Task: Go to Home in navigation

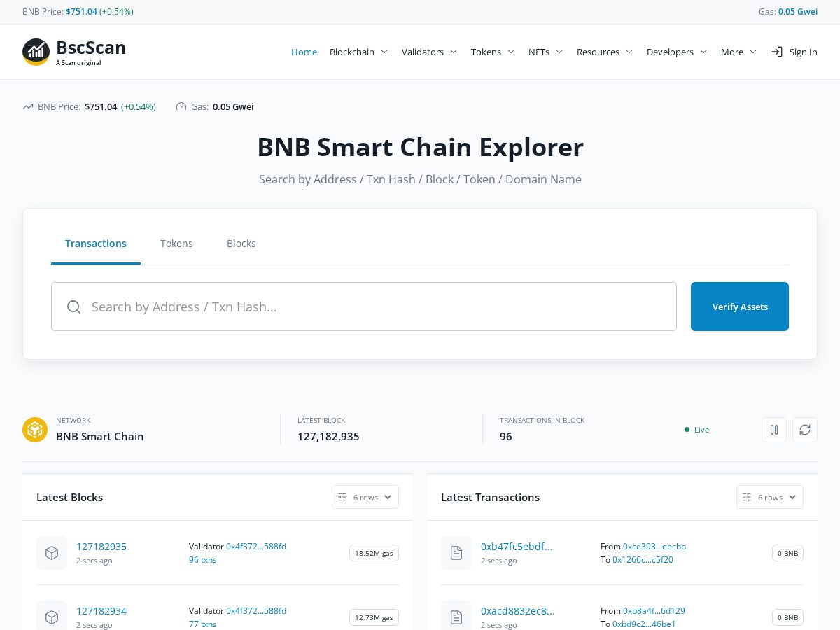Action: click(x=304, y=52)
